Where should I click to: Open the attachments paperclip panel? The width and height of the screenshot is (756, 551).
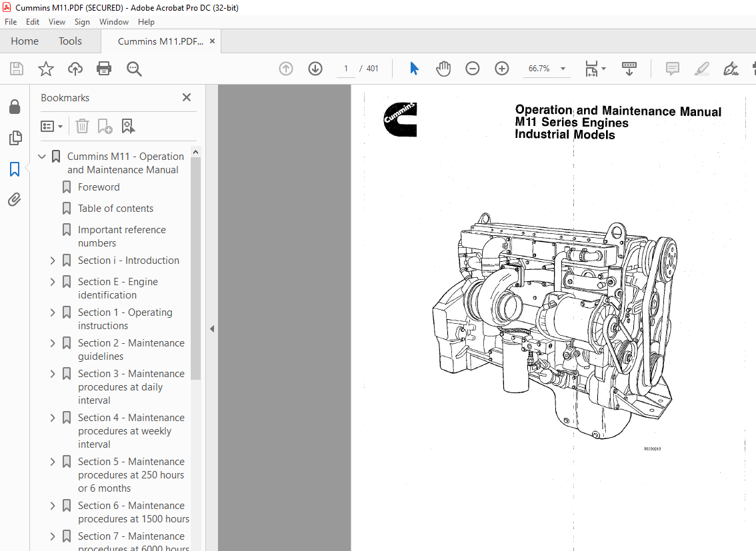15,199
